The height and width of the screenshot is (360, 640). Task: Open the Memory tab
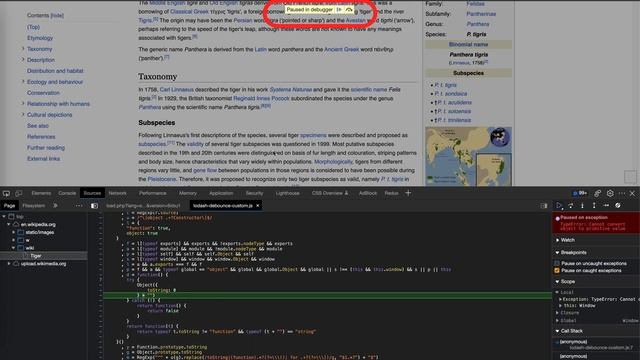point(188,193)
